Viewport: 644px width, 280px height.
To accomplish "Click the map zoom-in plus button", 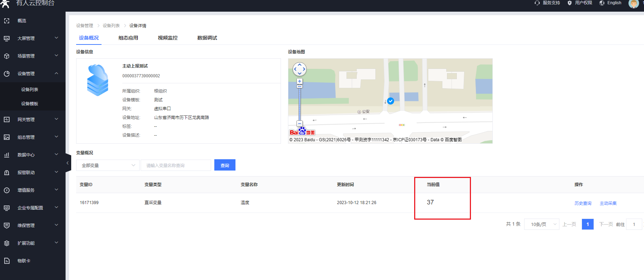I will point(300,81).
